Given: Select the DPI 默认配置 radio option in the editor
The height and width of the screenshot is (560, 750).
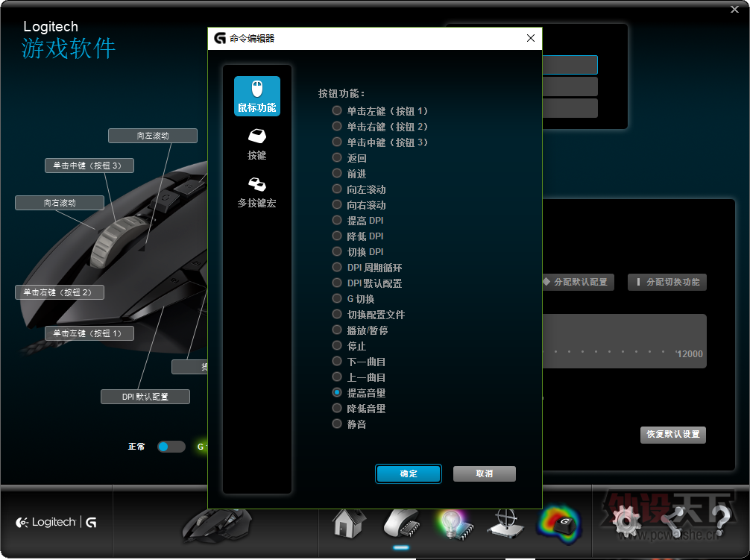Looking at the screenshot, I should (x=337, y=283).
